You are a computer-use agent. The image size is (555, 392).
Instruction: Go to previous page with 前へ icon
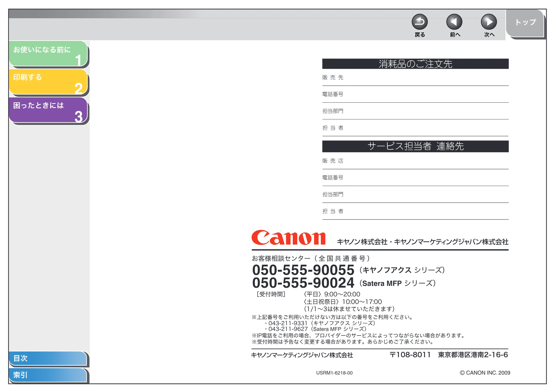(x=454, y=22)
